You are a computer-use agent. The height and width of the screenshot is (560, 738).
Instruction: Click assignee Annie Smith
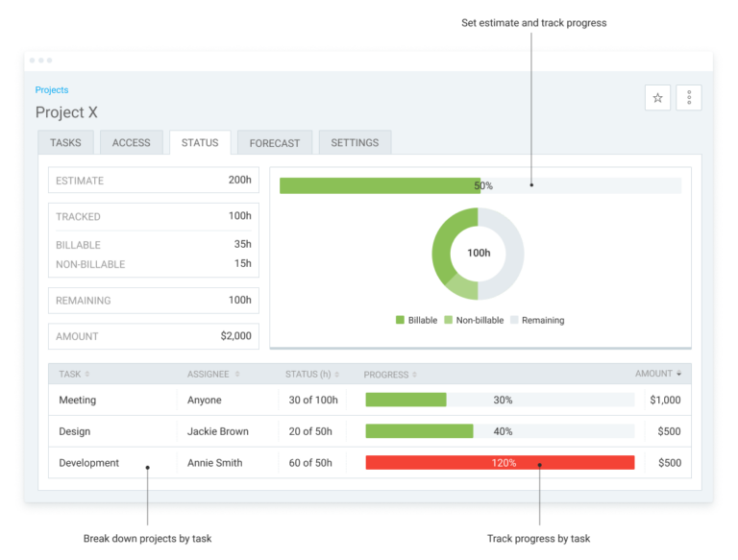(214, 463)
